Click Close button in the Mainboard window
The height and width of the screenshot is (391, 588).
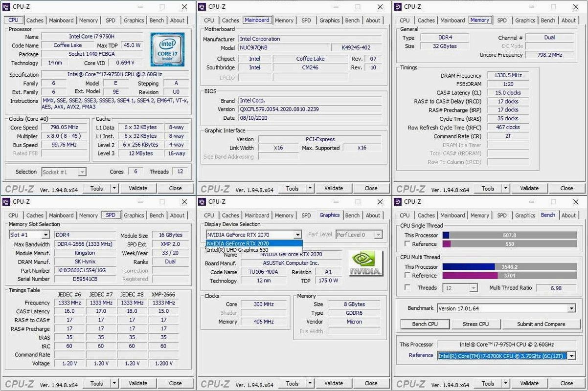(371, 188)
